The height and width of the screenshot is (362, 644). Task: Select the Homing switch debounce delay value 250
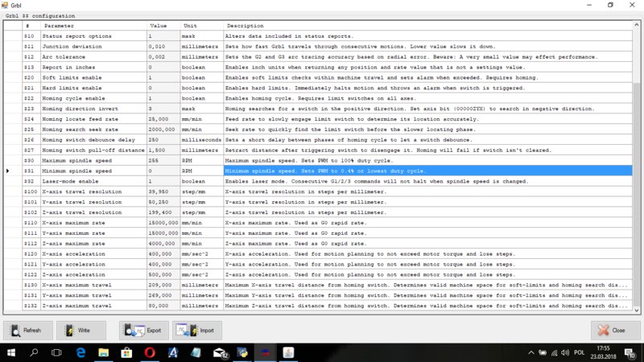coord(163,140)
